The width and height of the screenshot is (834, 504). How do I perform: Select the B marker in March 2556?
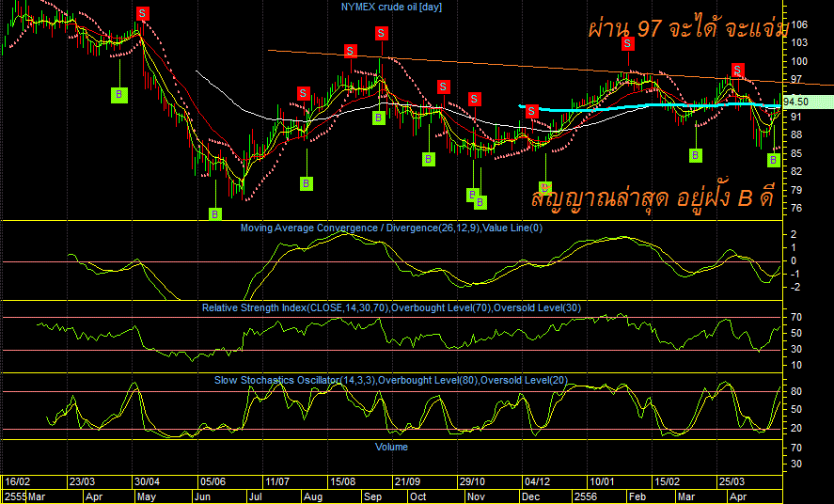click(695, 155)
